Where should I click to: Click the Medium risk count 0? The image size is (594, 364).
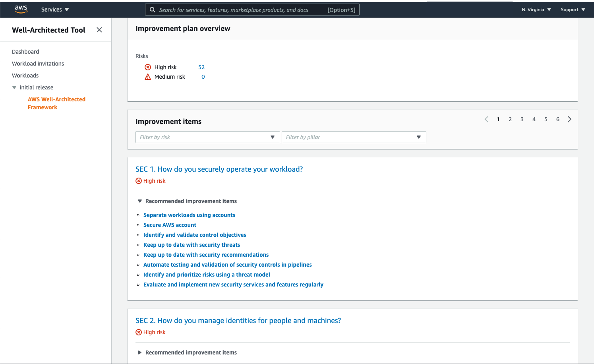tap(203, 77)
